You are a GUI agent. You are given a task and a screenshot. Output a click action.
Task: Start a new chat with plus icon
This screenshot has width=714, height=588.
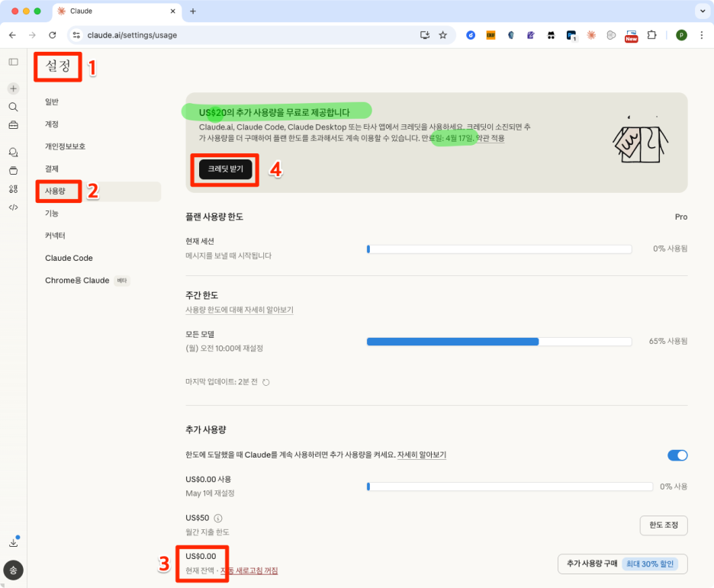(x=13, y=88)
